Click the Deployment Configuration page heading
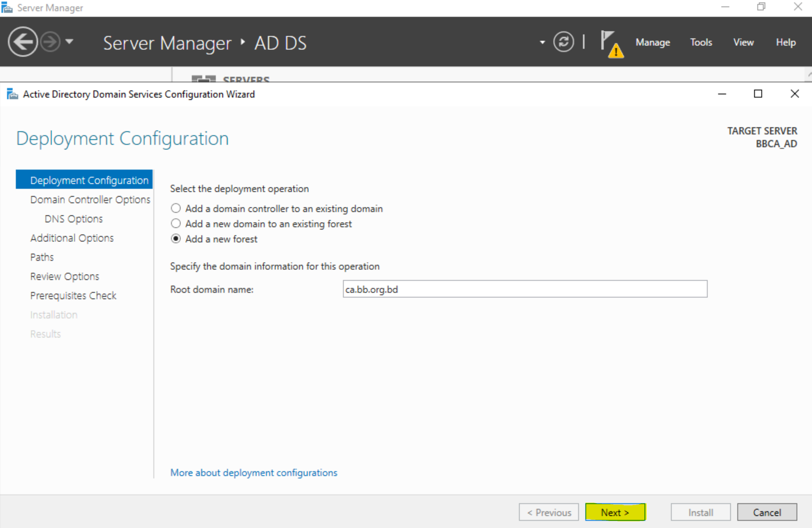This screenshot has width=812, height=528. 123,139
